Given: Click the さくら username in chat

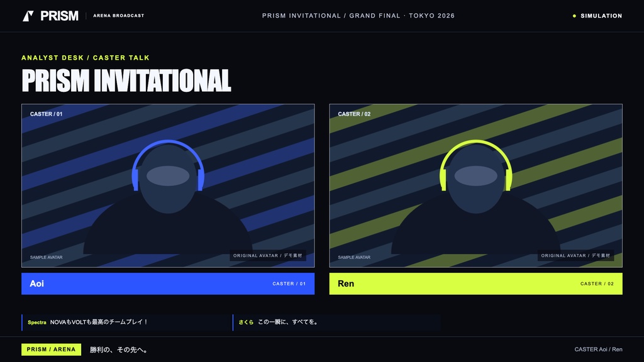Looking at the screenshot, I should (x=246, y=322).
